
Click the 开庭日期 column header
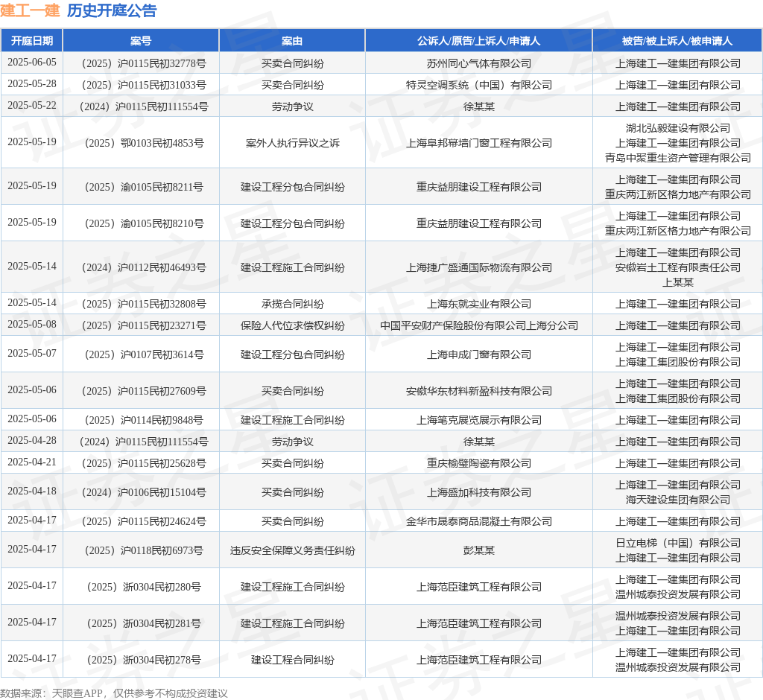32,41
